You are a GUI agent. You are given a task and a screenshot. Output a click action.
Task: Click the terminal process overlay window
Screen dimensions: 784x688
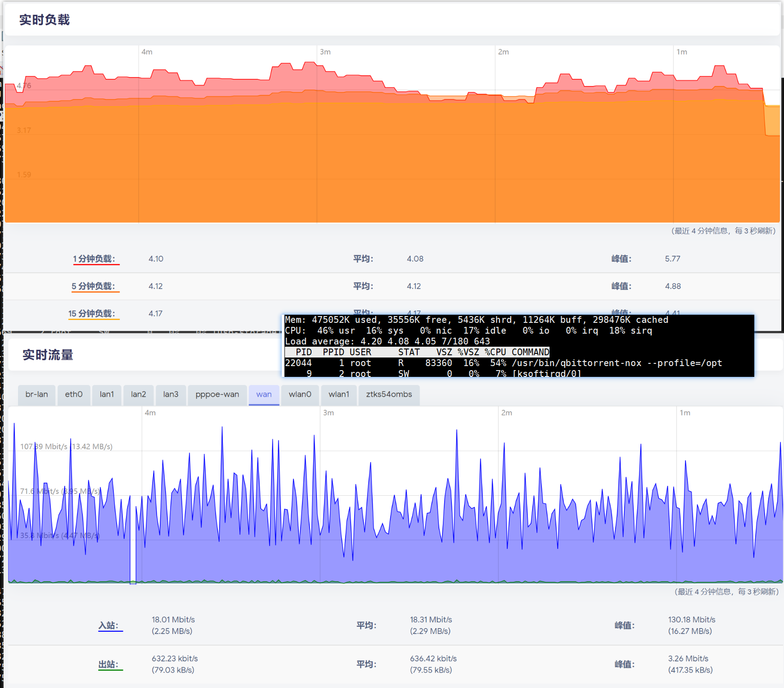point(518,347)
